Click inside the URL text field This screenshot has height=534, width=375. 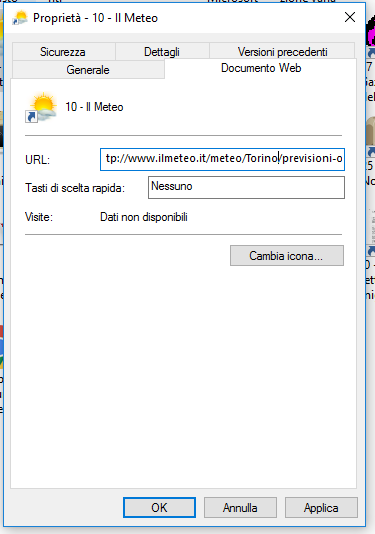click(x=222, y=159)
